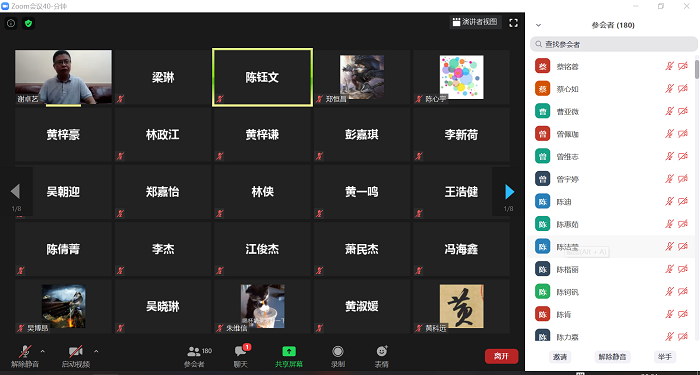
Task: Click the muted mic icon for 陈迪
Action: 669,201
